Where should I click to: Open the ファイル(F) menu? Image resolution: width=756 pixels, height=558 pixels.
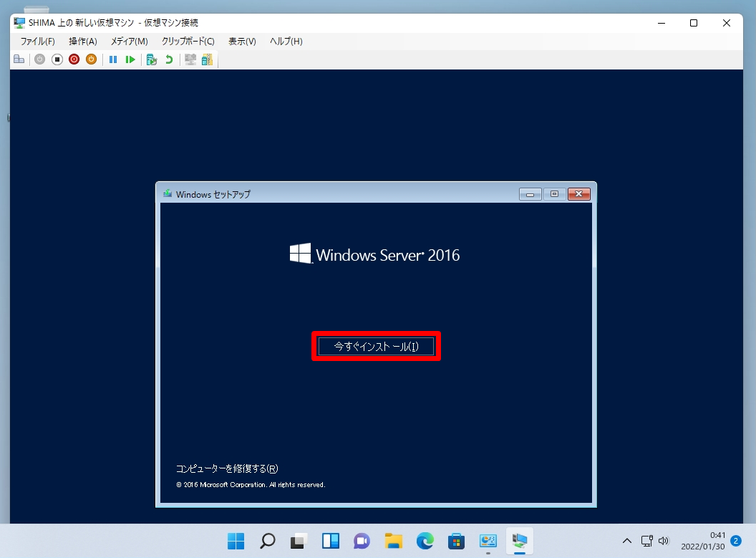pos(38,42)
